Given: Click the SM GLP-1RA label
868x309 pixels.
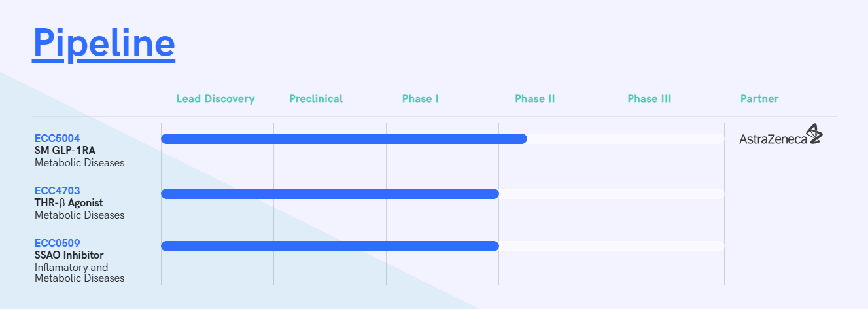Looking at the screenshot, I should tap(65, 150).
